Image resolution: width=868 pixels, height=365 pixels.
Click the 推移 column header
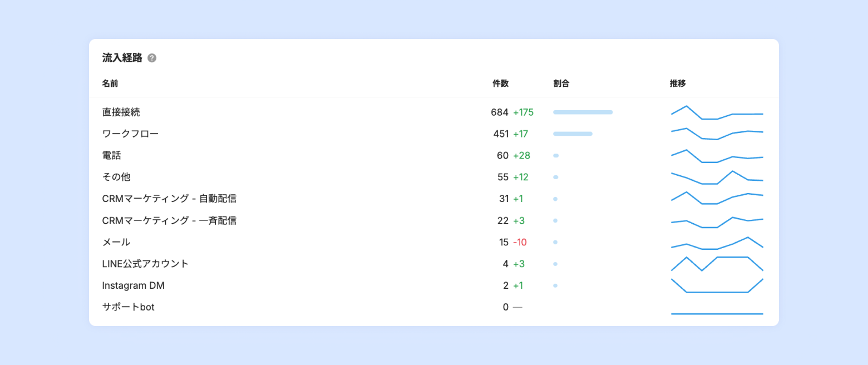pyautogui.click(x=678, y=83)
